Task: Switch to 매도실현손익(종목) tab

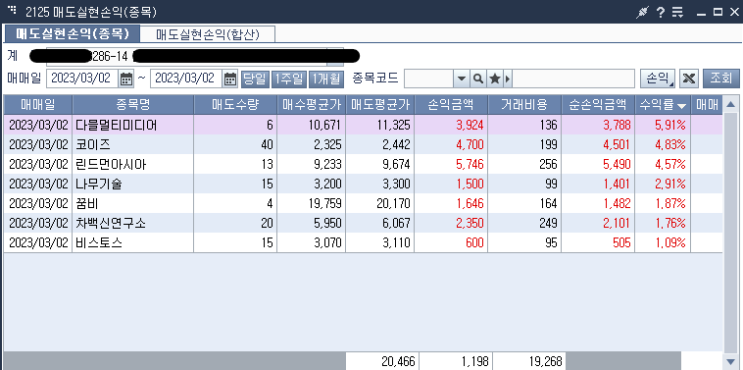Action: pos(72,34)
